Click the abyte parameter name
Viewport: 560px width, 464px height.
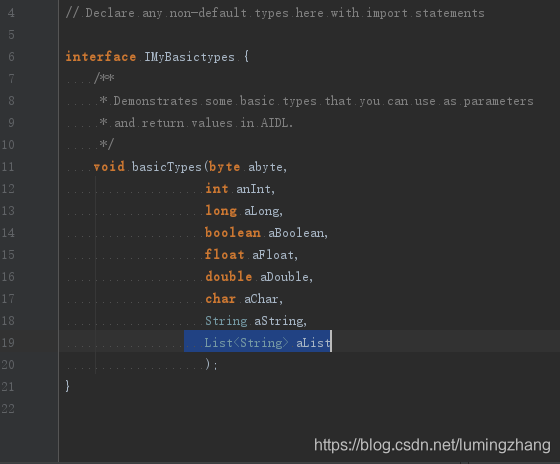(x=266, y=167)
